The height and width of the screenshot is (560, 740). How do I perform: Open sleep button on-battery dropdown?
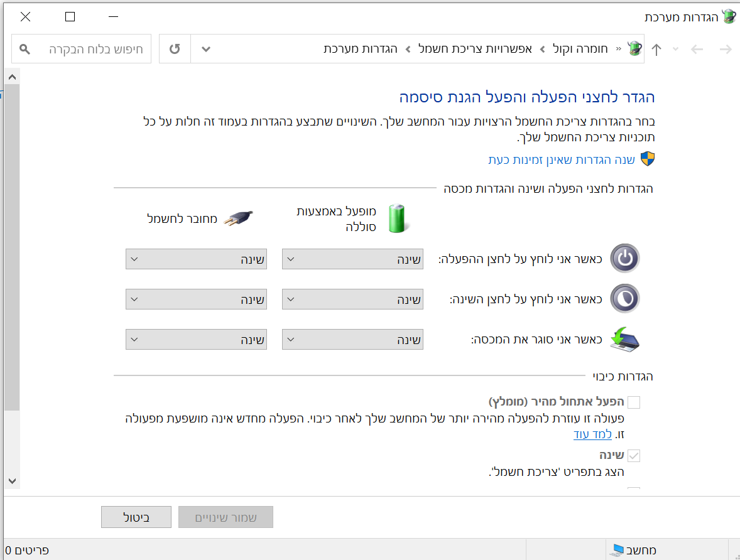tap(352, 299)
